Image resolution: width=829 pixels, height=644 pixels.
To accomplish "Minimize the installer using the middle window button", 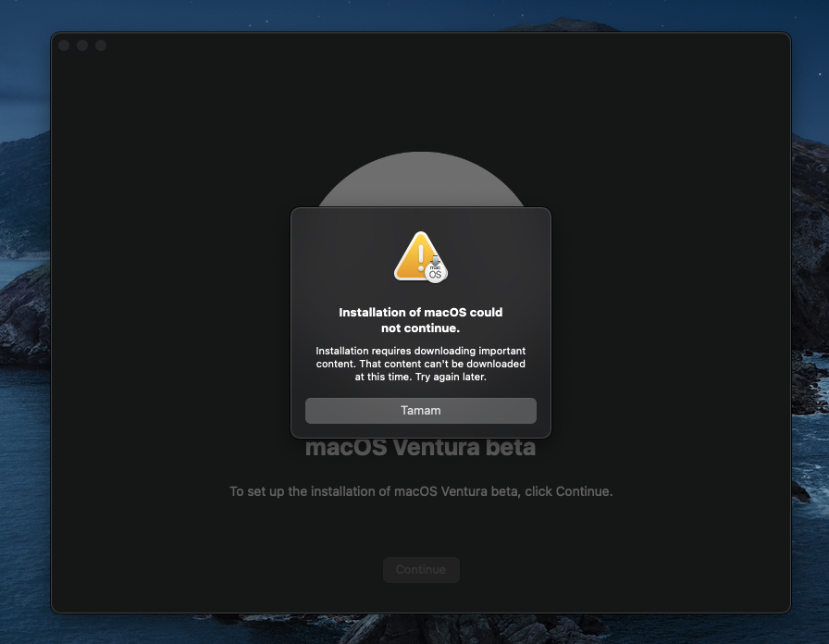I will pos(82,45).
